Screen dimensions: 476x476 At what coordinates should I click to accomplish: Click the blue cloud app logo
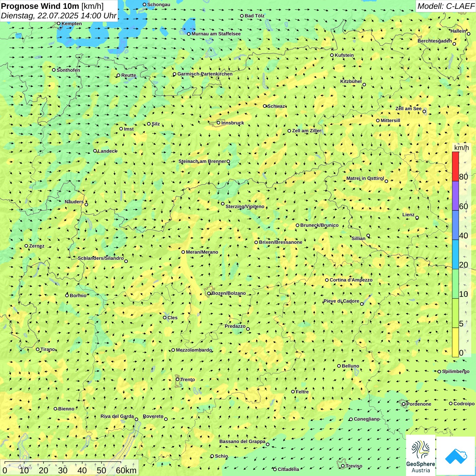(456, 456)
